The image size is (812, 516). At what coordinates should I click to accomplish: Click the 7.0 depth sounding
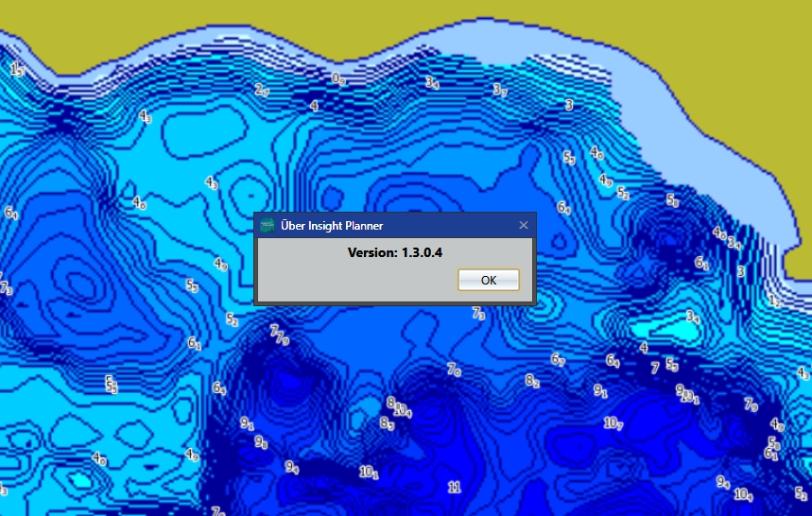[454, 370]
